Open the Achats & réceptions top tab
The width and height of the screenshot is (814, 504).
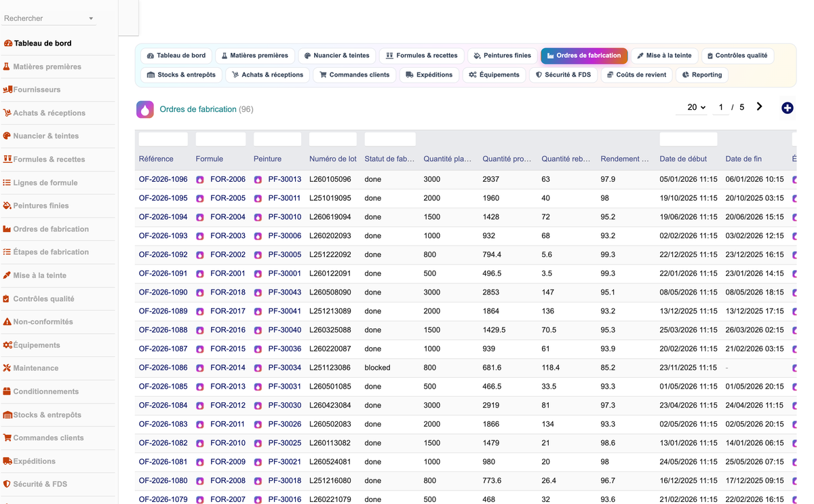(x=267, y=75)
